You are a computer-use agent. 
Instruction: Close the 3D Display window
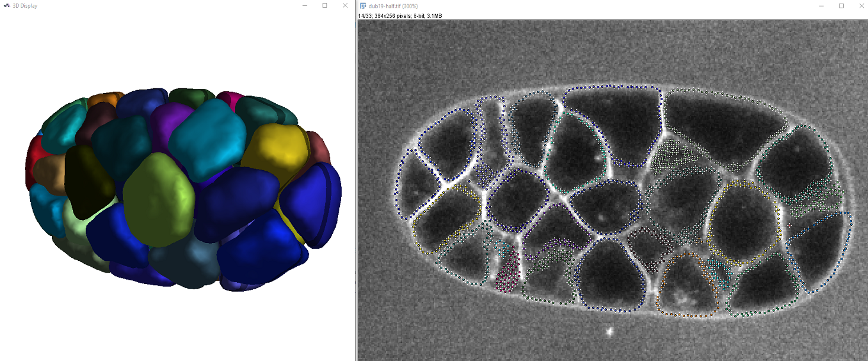click(x=345, y=5)
